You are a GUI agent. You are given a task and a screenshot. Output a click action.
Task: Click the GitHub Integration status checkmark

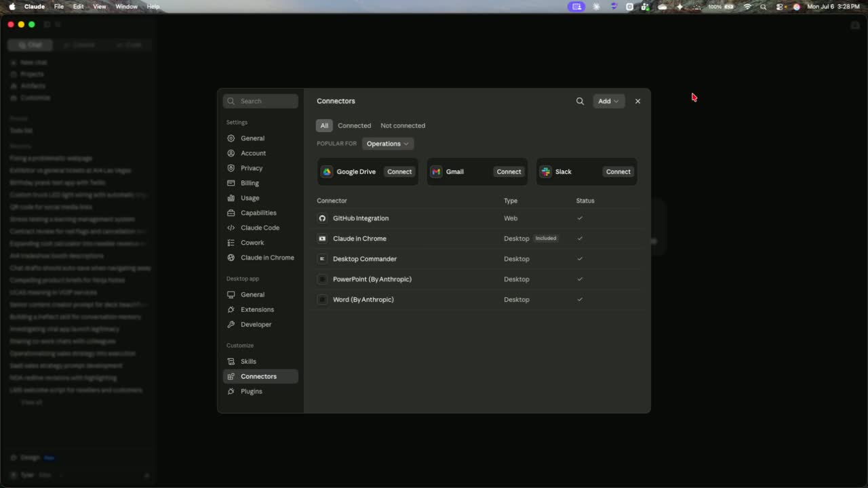(x=580, y=218)
